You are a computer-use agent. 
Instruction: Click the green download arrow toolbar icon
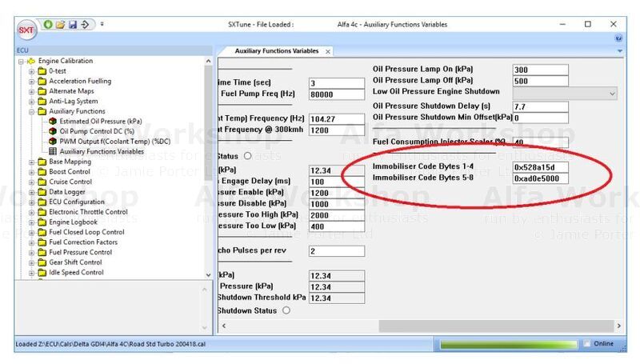48,24
